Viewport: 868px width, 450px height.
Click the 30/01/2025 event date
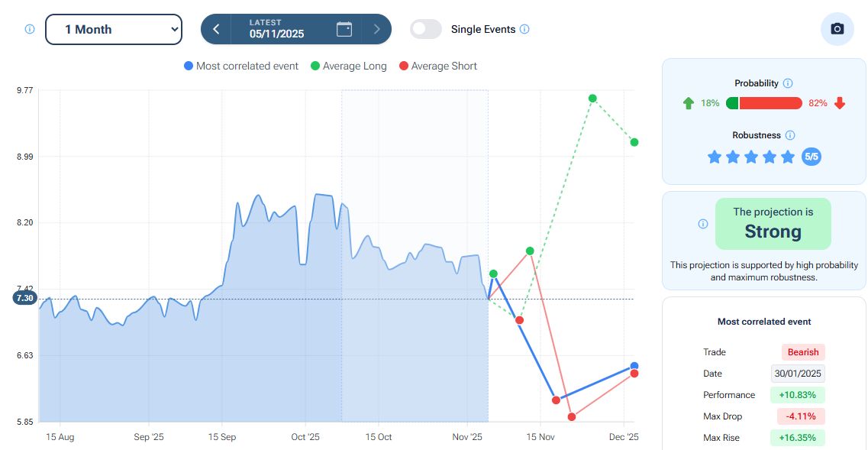[798, 374]
